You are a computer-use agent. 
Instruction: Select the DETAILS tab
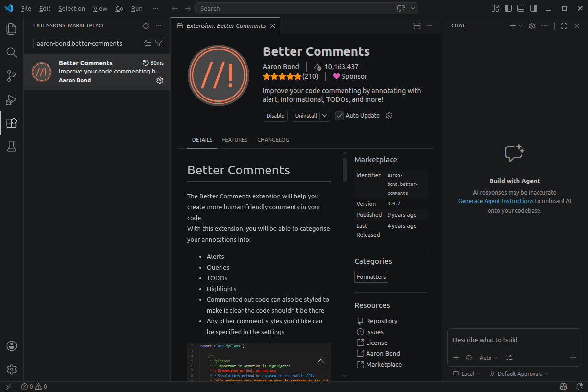point(202,140)
